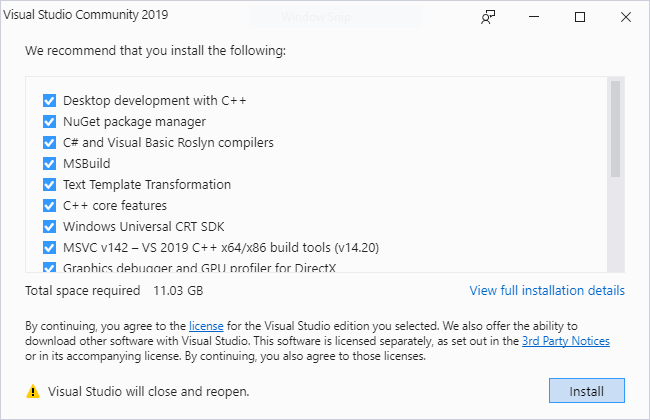Click the feedback icon in the title bar
Screen dimensions: 650x420
489,17
